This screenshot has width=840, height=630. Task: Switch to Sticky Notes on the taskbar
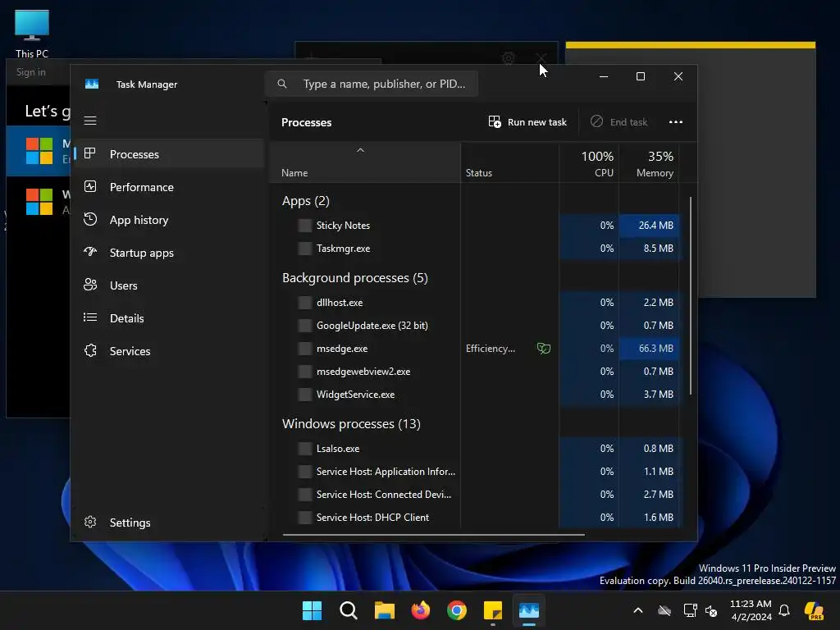tap(493, 610)
